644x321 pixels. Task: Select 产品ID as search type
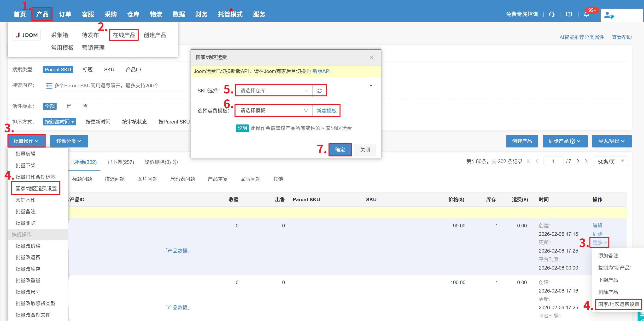coord(133,70)
